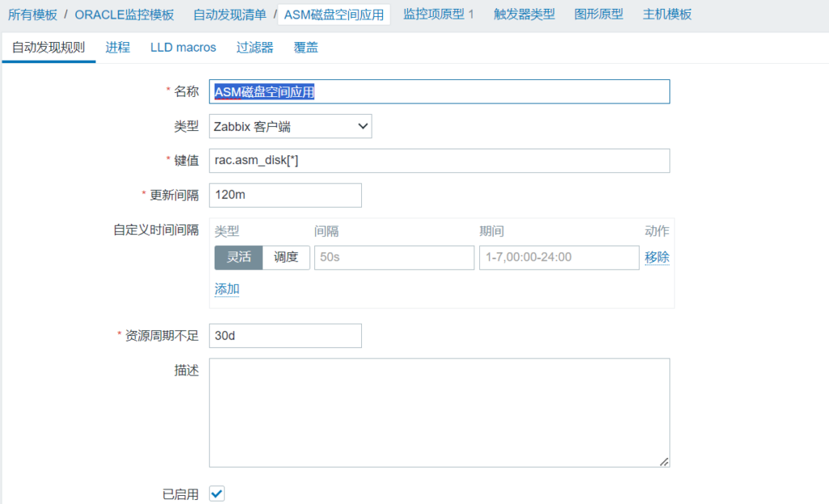
Task: Open 图形原型 link
Action: (598, 15)
